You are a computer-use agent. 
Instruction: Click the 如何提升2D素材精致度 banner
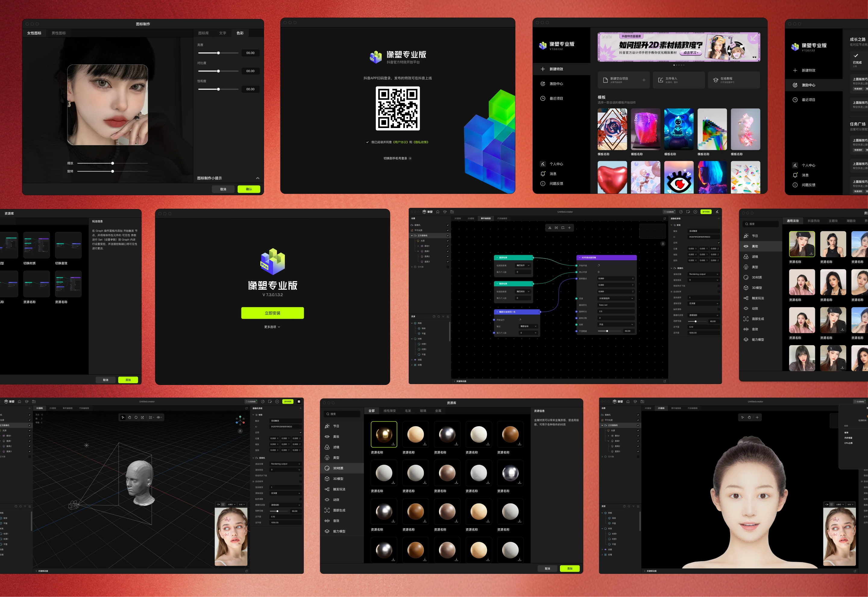(x=679, y=47)
